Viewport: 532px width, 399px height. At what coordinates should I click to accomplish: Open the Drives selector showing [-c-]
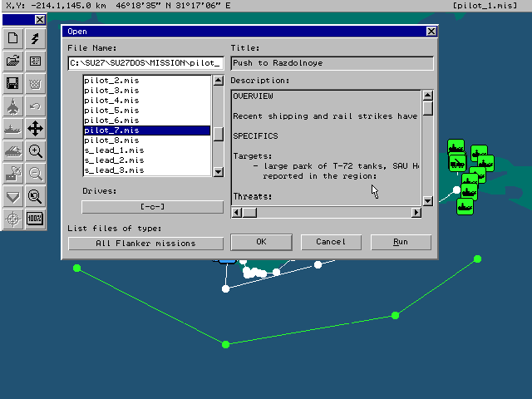click(152, 206)
